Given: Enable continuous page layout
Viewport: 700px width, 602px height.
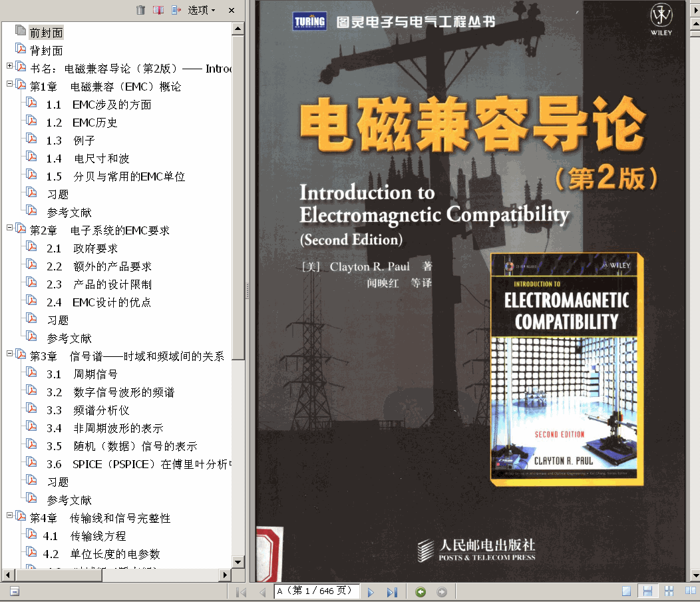Looking at the screenshot, I should tap(646, 591).
